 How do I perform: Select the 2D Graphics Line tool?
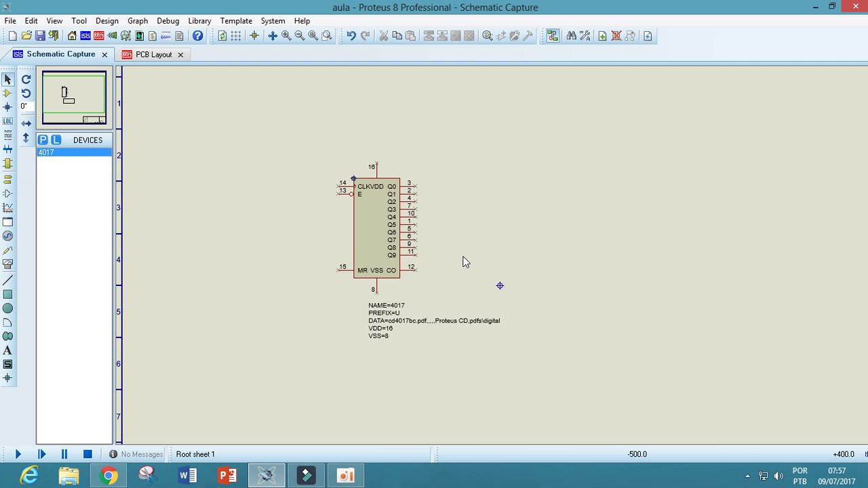[x=8, y=280]
